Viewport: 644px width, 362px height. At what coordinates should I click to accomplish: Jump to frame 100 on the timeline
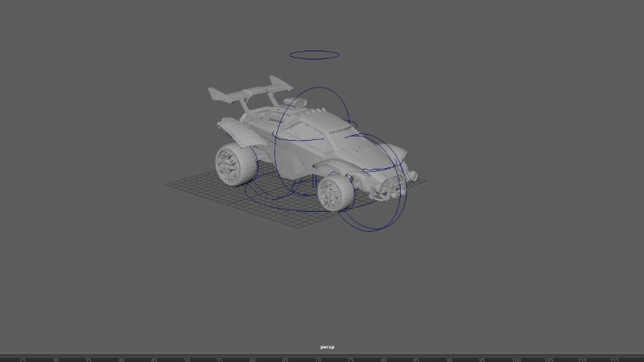(x=516, y=359)
